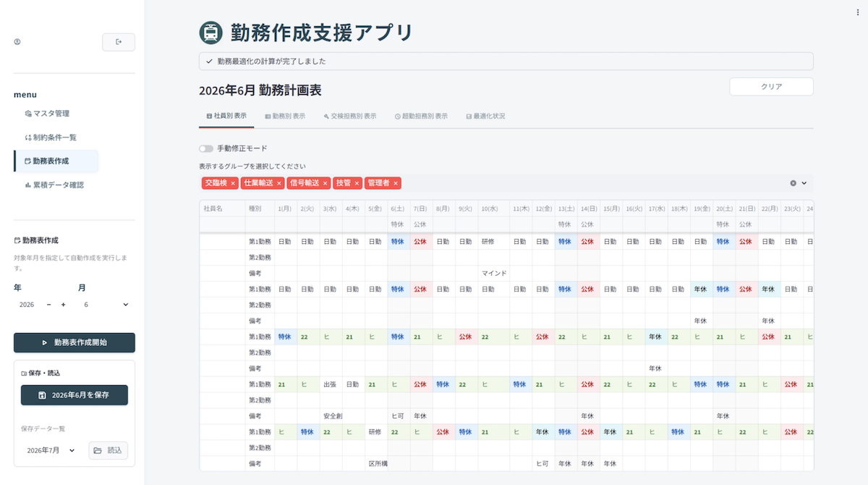The image size is (868, 485).
Task: Decrease the year with minus stepper
Action: [x=49, y=305]
